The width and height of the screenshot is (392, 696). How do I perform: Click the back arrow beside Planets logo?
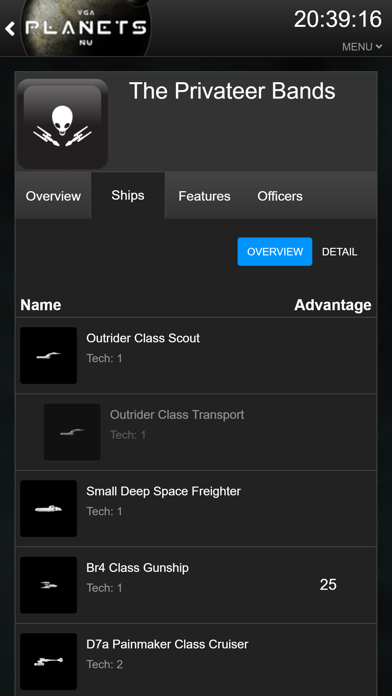(10, 29)
